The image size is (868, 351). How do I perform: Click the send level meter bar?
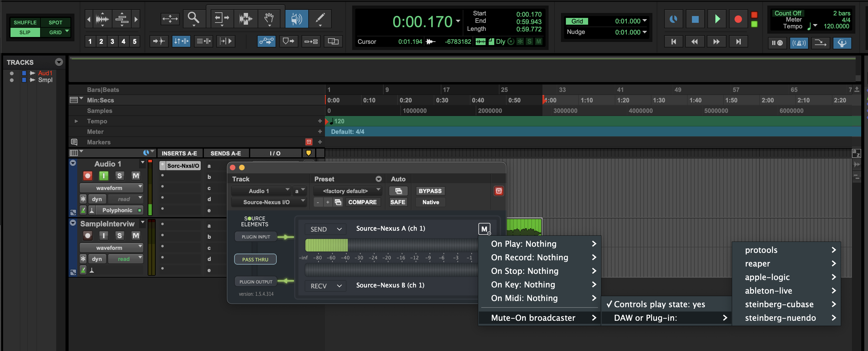[x=391, y=245]
